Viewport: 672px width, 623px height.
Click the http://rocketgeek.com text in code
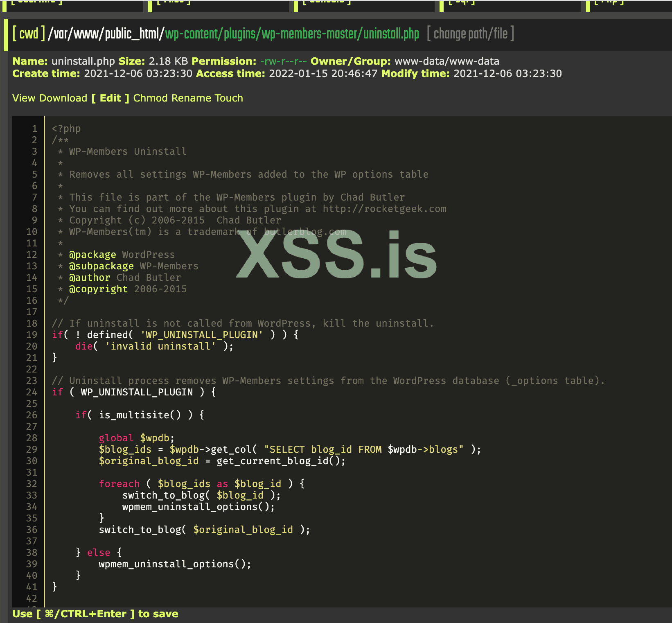384,209
